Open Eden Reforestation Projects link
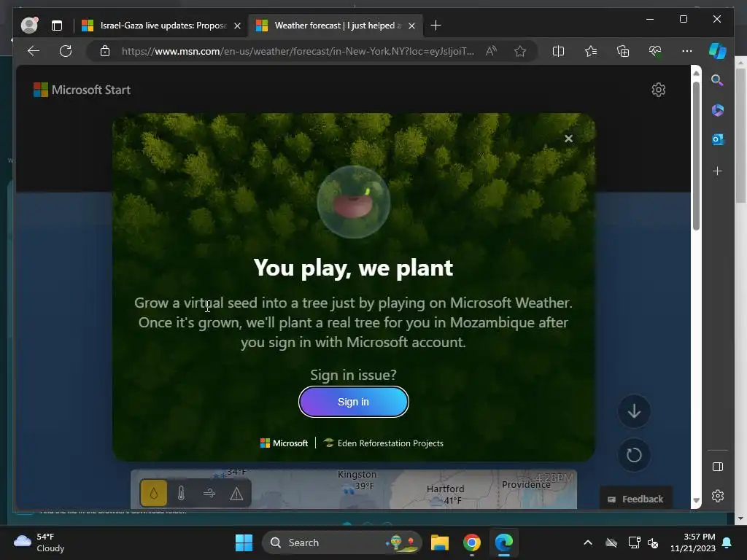The image size is (747, 560). [384, 443]
